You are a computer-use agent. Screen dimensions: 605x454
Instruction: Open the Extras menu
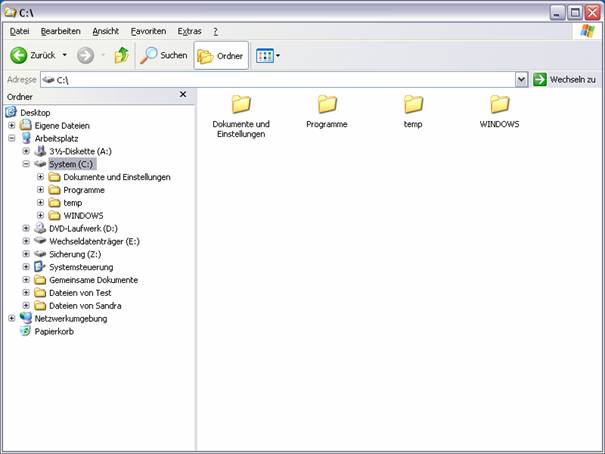click(x=189, y=31)
